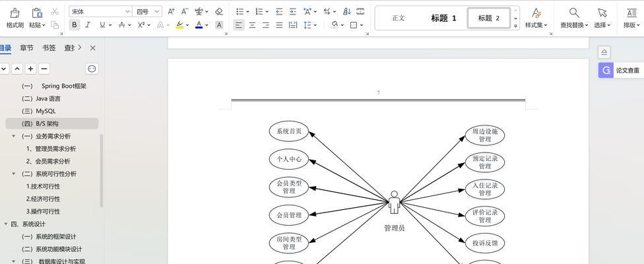Viewport: 644px width, 264px height.
Task: Toggle align left paragraph
Action: coord(239,25)
